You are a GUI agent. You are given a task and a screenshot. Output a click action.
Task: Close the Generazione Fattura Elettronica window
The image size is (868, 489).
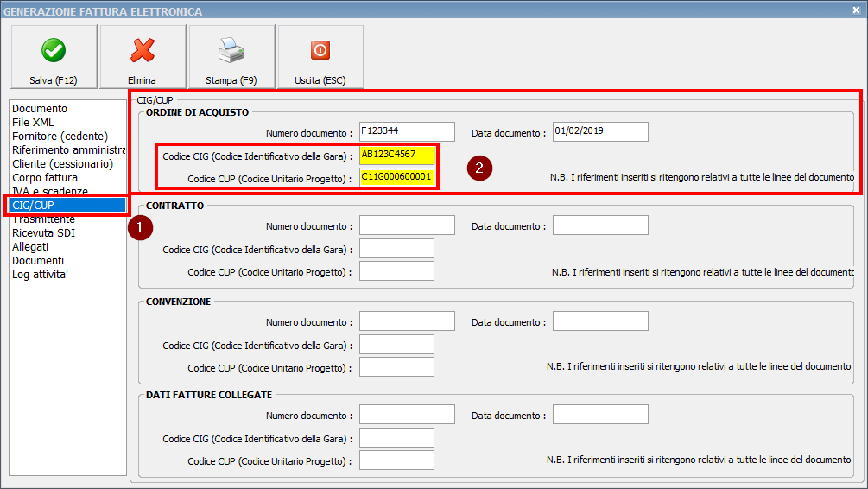(x=855, y=10)
